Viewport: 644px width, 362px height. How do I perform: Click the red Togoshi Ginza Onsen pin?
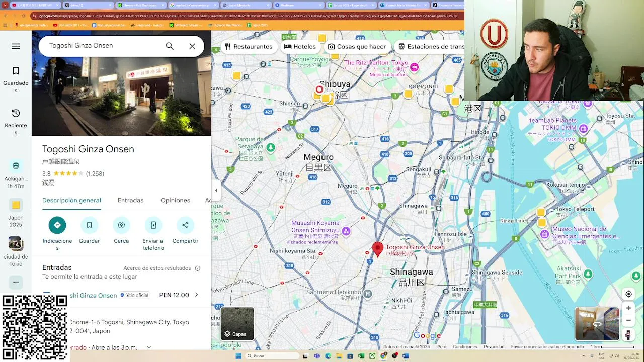[x=378, y=249]
